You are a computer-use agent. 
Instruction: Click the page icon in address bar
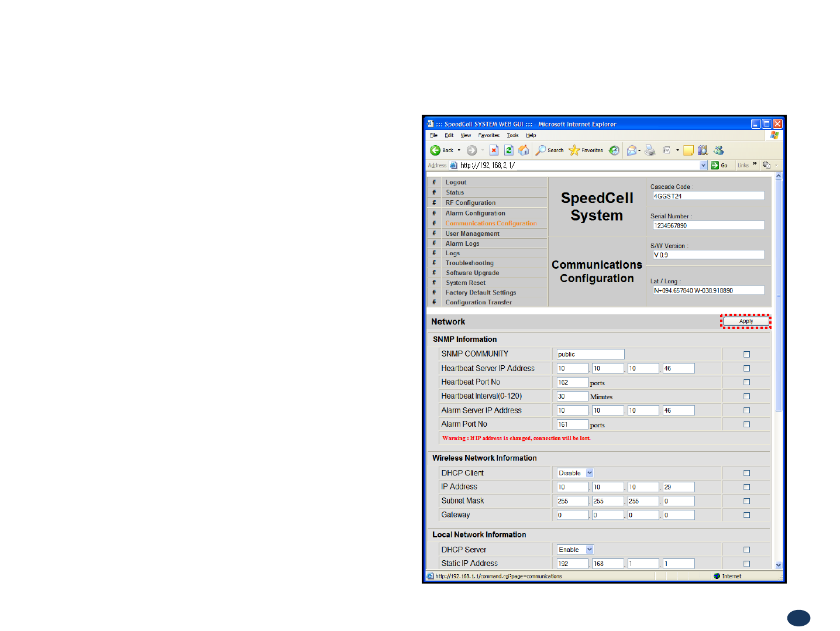453,166
